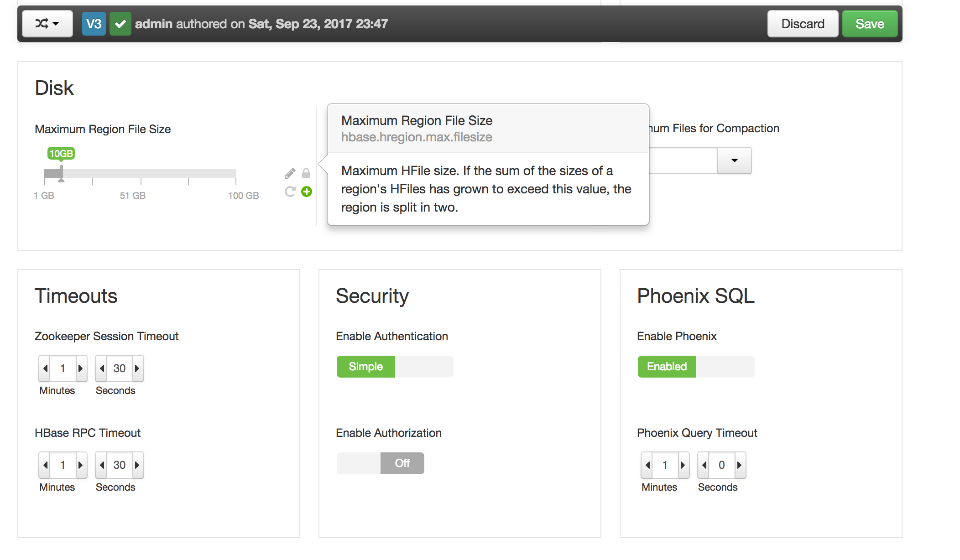Click the green plus icon under Disk

click(x=307, y=192)
